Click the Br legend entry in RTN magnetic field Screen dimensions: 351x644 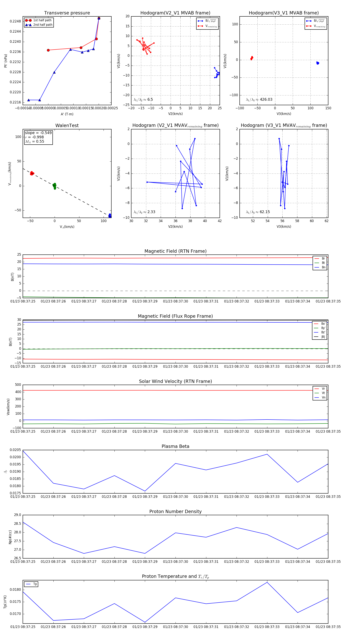(x=320, y=259)
